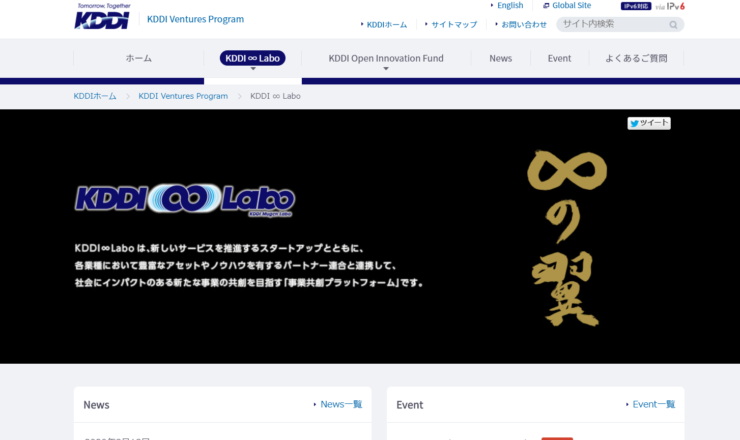The width and height of the screenshot is (740, 440).
Task: Open KDDI Ventures Program breadcrumb link
Action: (183, 96)
